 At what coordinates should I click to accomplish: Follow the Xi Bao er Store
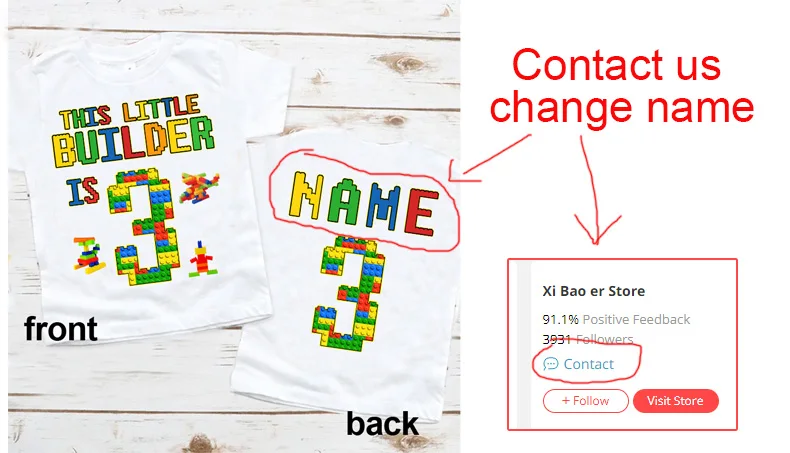click(x=585, y=401)
